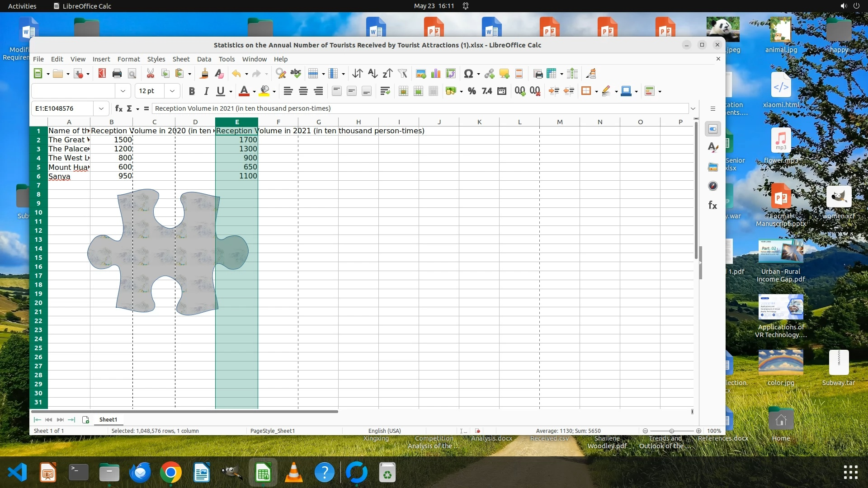The height and width of the screenshot is (488, 868).
Task: Click the Insert Chart icon
Action: point(436,74)
